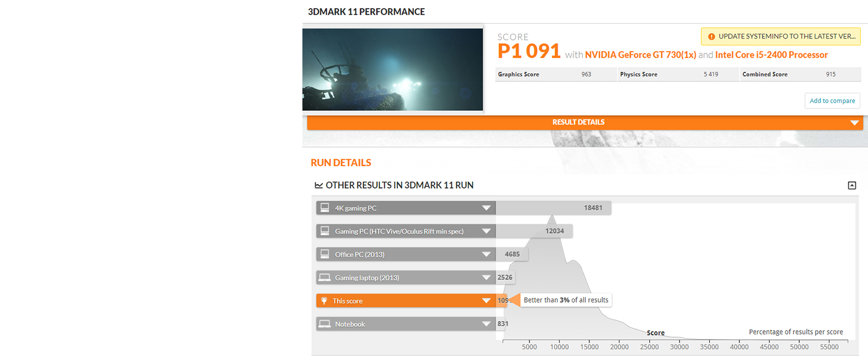
Task: Click the desktop icon on Office PC (2013) row
Action: [324, 254]
